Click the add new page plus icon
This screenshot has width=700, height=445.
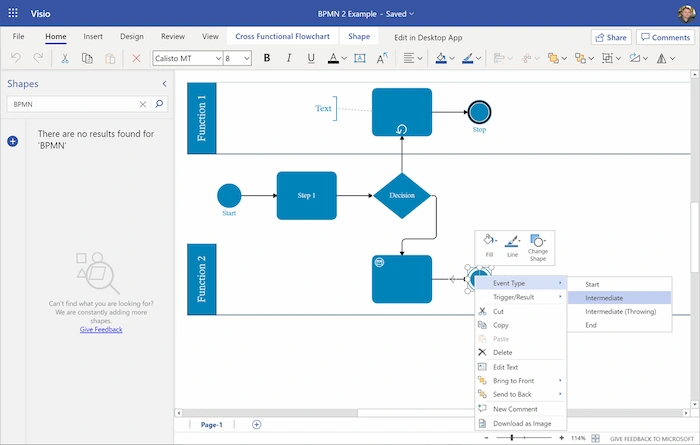pyautogui.click(x=257, y=424)
